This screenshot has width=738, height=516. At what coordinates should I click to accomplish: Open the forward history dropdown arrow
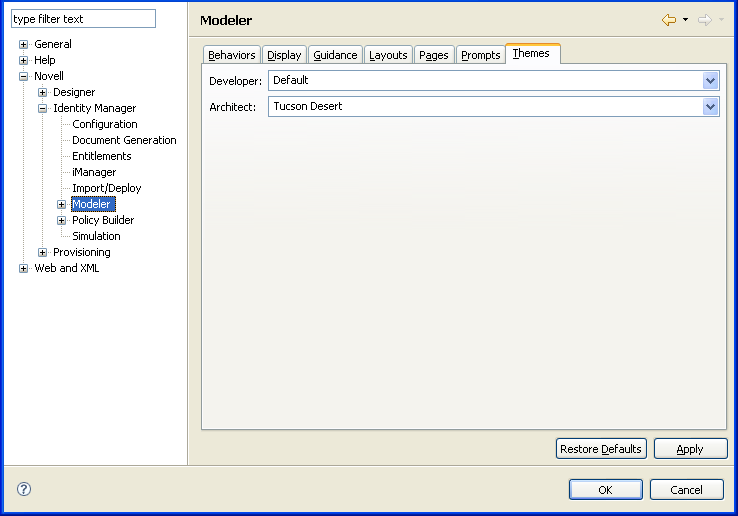(x=721, y=20)
